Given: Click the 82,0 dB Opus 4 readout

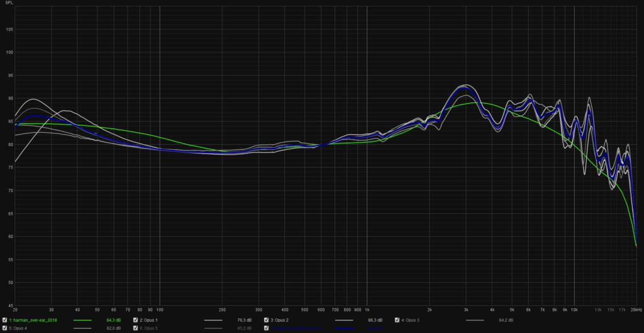Looking at the screenshot, I should (114, 328).
